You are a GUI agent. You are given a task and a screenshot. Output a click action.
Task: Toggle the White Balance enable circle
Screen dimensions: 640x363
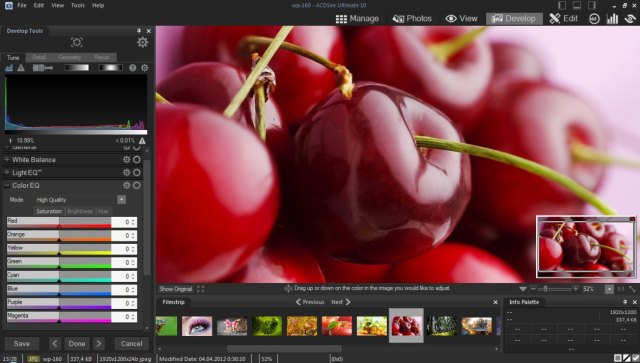[x=137, y=160]
